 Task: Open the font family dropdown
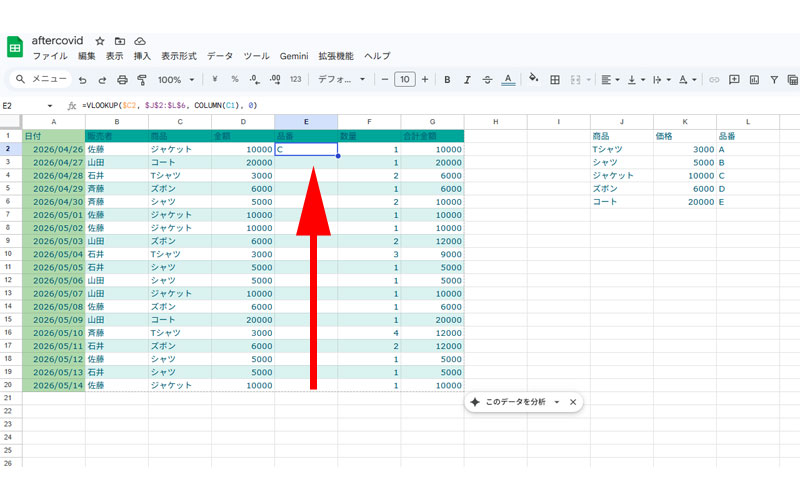341,80
